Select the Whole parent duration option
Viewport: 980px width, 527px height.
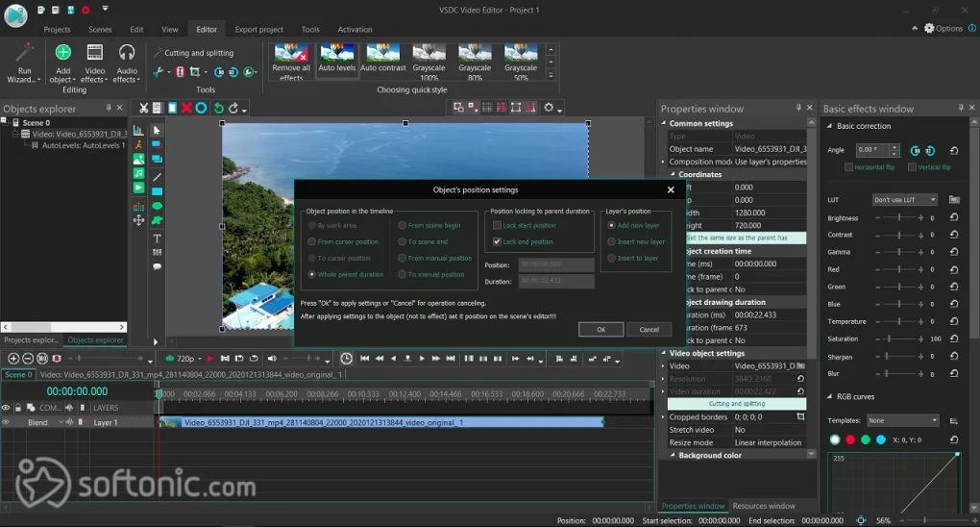[x=312, y=274]
